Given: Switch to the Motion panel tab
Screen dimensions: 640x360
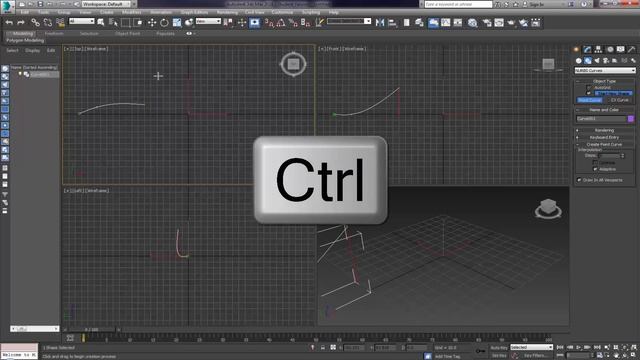Looking at the screenshot, I should tap(610, 49).
